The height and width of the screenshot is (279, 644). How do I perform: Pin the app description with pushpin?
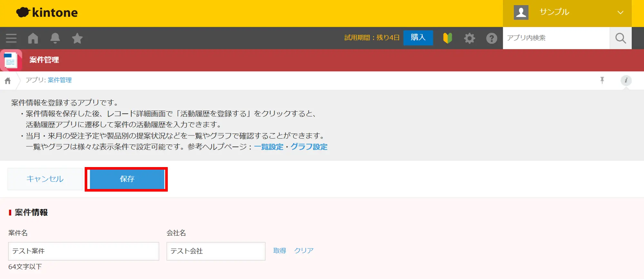602,80
